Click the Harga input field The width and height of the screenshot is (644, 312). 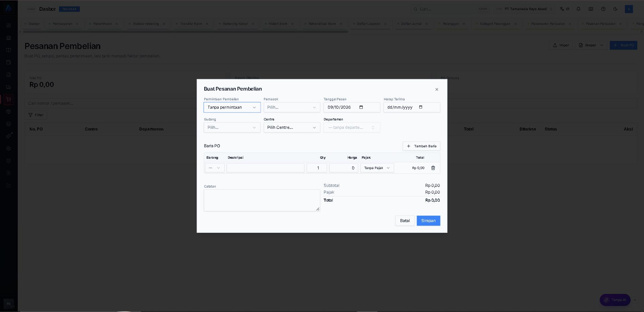pos(344,168)
